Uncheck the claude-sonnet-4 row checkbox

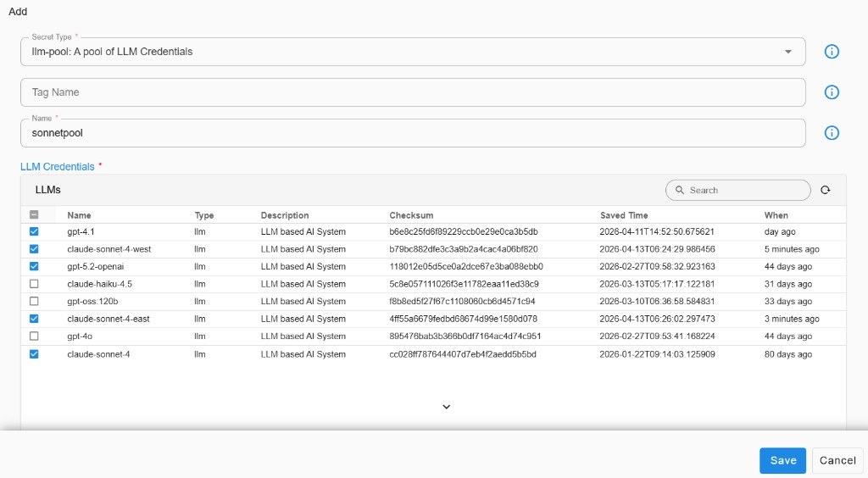(34, 354)
